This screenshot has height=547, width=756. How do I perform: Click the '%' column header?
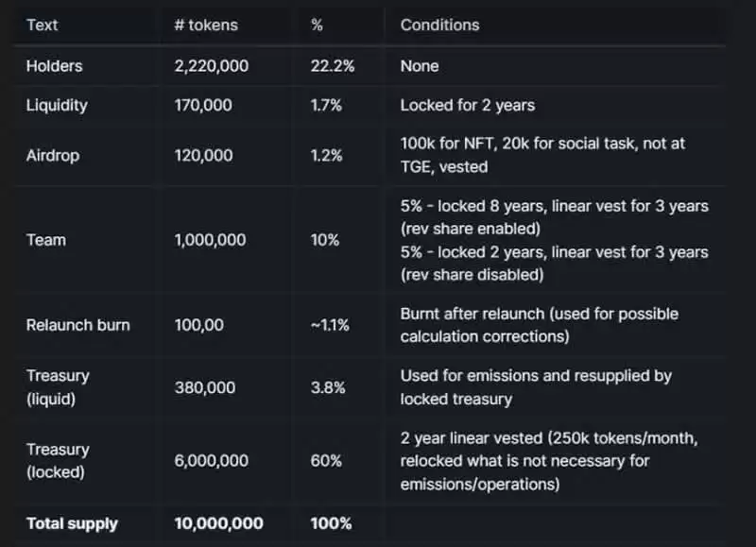[317, 25]
